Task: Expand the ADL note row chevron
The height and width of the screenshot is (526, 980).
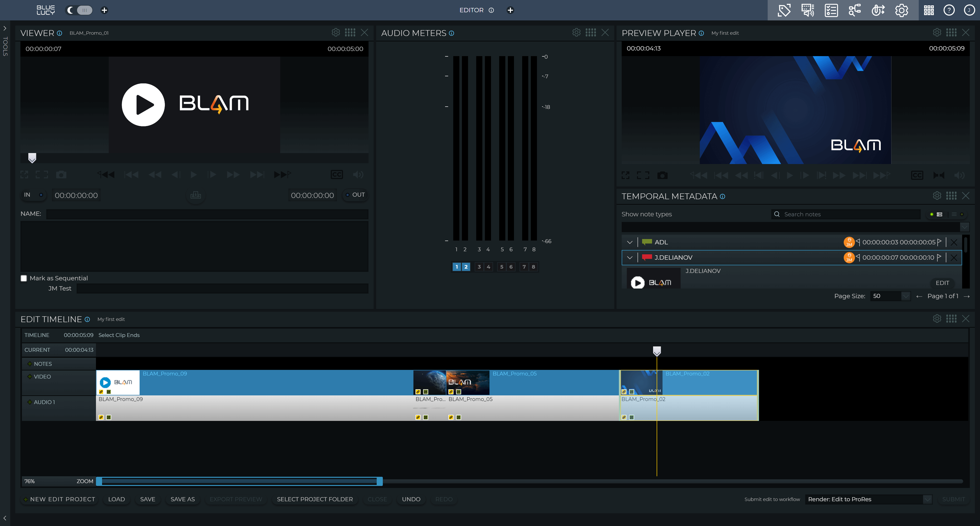Action: pos(630,242)
